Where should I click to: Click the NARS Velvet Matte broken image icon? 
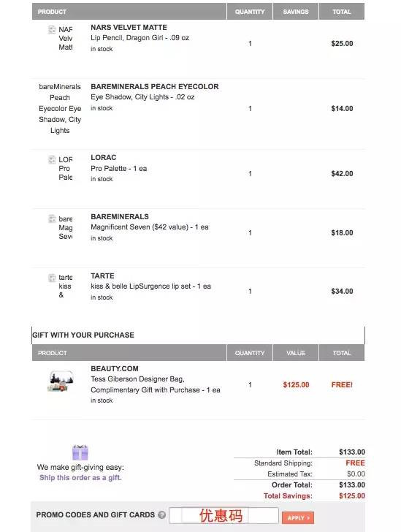[52, 29]
